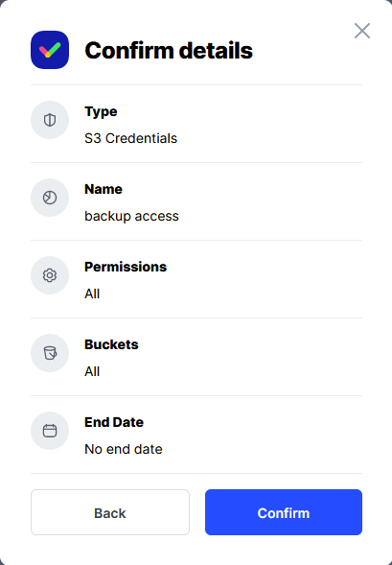Click the Confirm details heading

point(169,50)
